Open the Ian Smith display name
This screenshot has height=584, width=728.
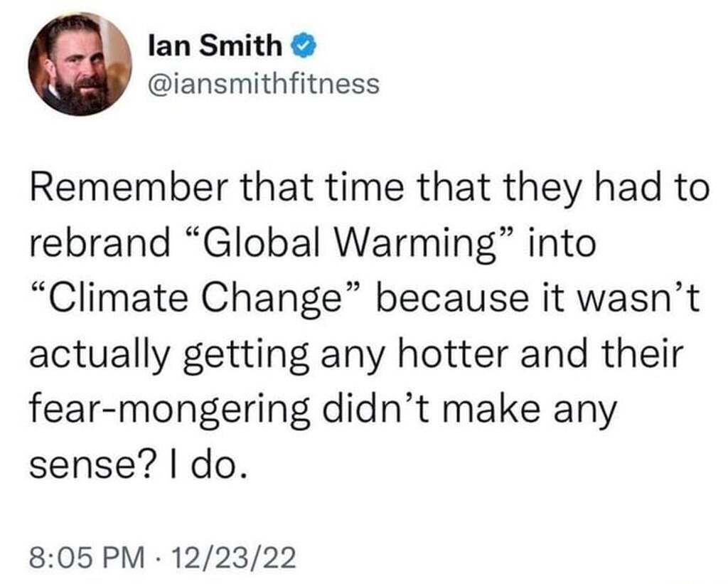tap(215, 48)
